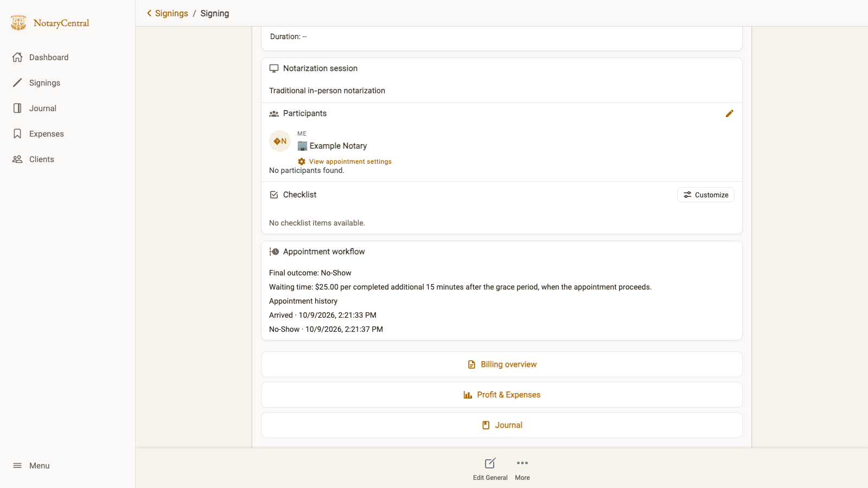Open Journal in the sidebar
Screen dimensions: 868x488
pos(68,108)
